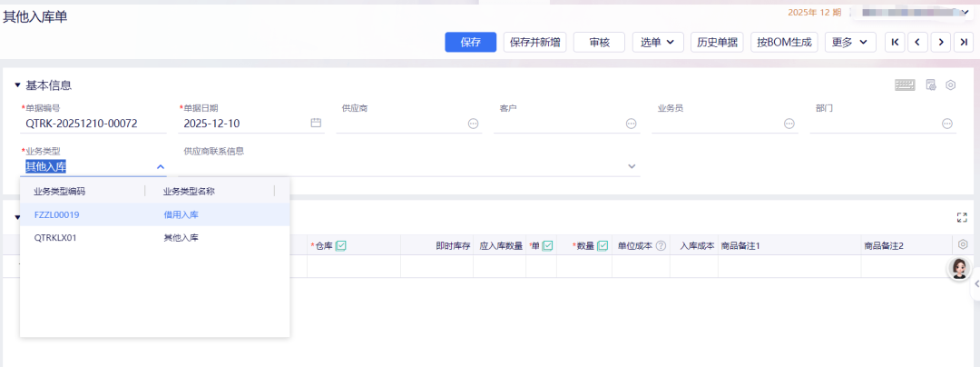Viewport: 980px width, 367px height.
Task: Open table column settings hexagon icon
Action: (x=963, y=244)
